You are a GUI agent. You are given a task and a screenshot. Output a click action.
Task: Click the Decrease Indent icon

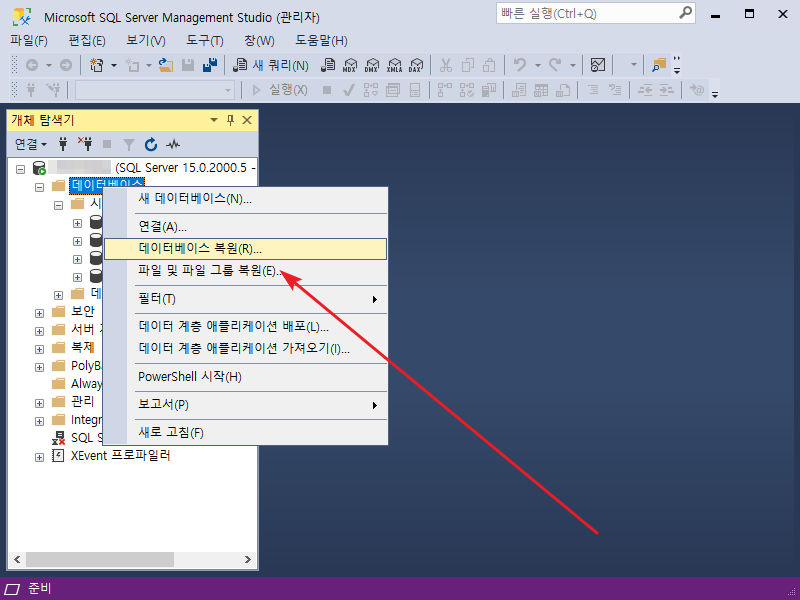tap(645, 90)
